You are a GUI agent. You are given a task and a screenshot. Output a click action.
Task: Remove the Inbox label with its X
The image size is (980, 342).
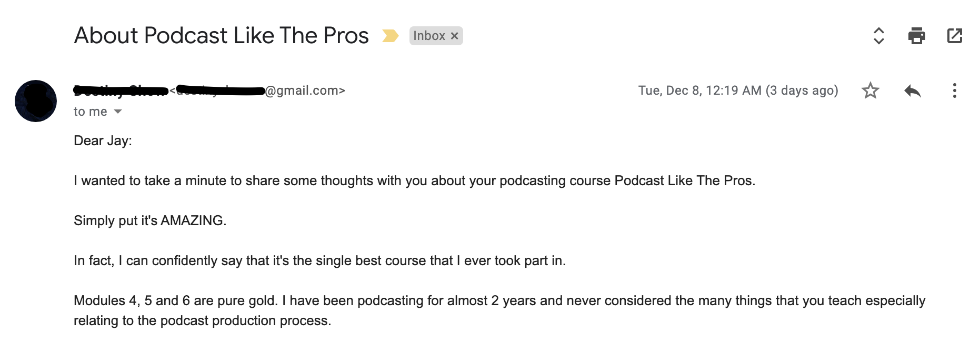pos(454,36)
